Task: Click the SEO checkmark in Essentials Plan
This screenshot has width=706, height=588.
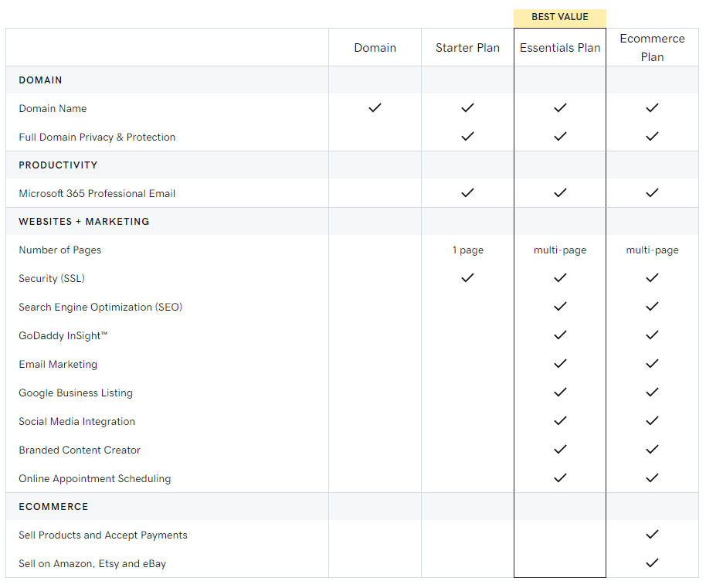Action: [560, 306]
